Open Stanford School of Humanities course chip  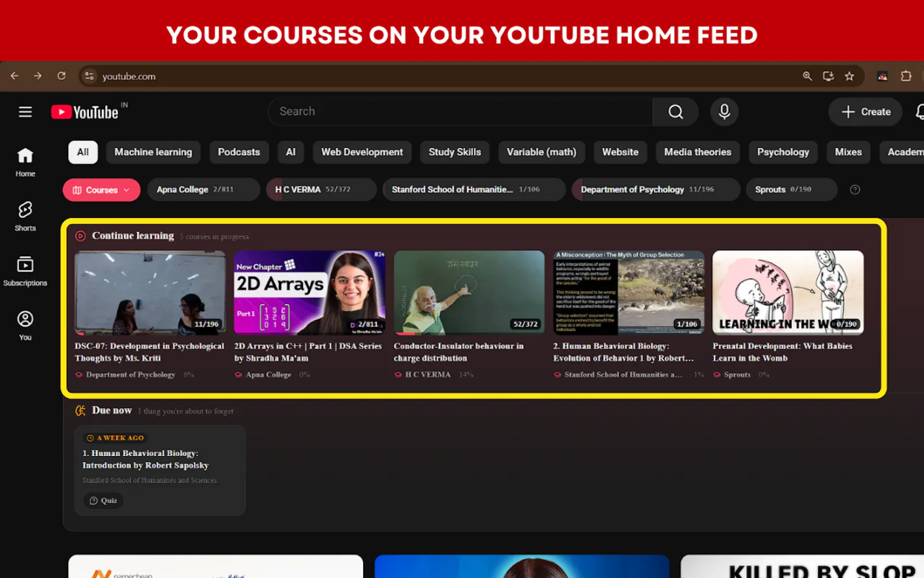click(474, 190)
